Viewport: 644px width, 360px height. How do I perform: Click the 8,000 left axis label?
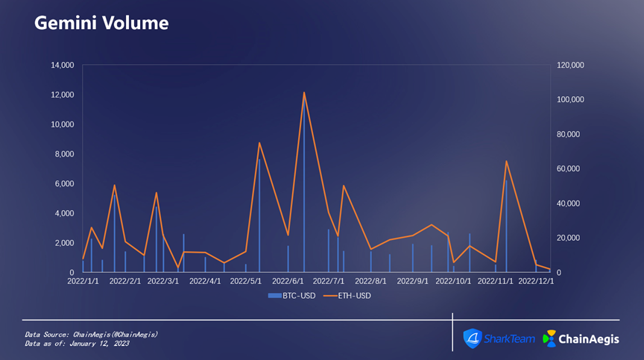coord(65,154)
